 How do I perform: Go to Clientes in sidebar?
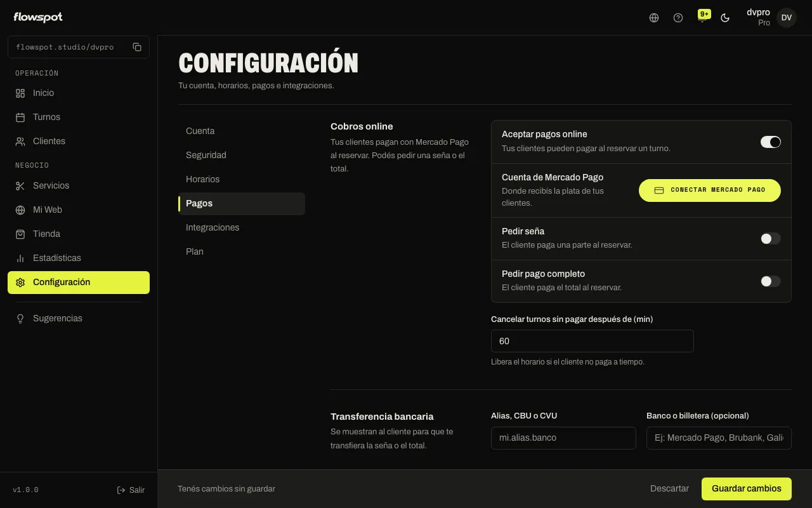[x=79, y=141]
